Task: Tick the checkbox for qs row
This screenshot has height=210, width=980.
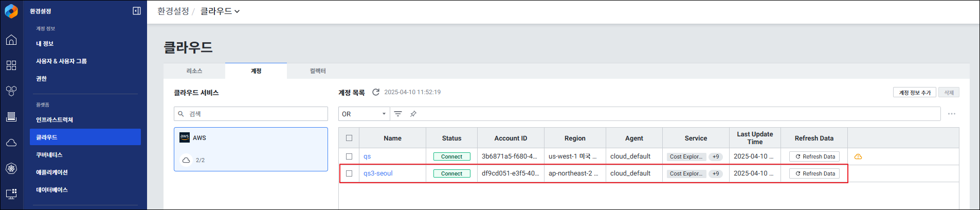Action: 349,156
